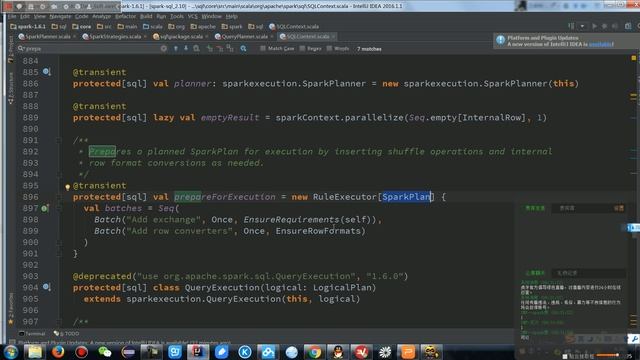Click the core breadcrumb folder
The width and height of the screenshot is (640, 360).
82,27
